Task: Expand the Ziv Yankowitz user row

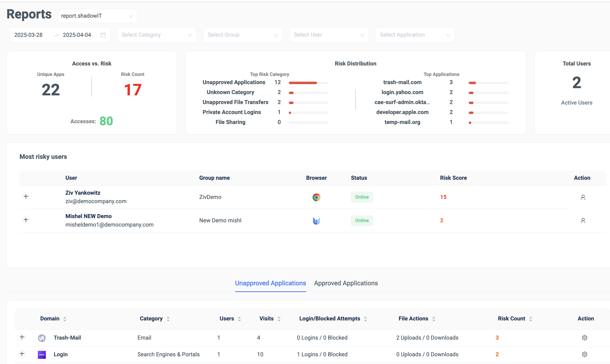Action: point(26,196)
